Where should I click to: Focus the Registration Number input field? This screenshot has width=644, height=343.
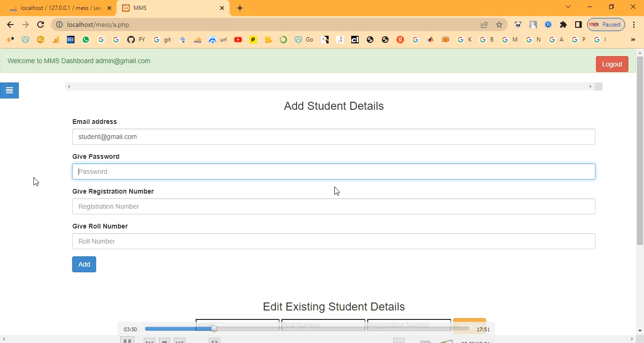click(333, 206)
